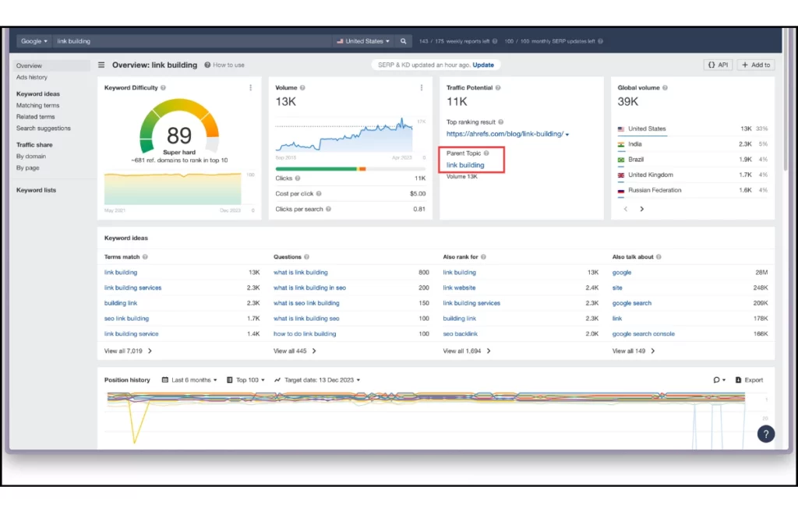This screenshot has width=798, height=532.
Task: Show Also talk about info icon
Action: [x=659, y=257]
